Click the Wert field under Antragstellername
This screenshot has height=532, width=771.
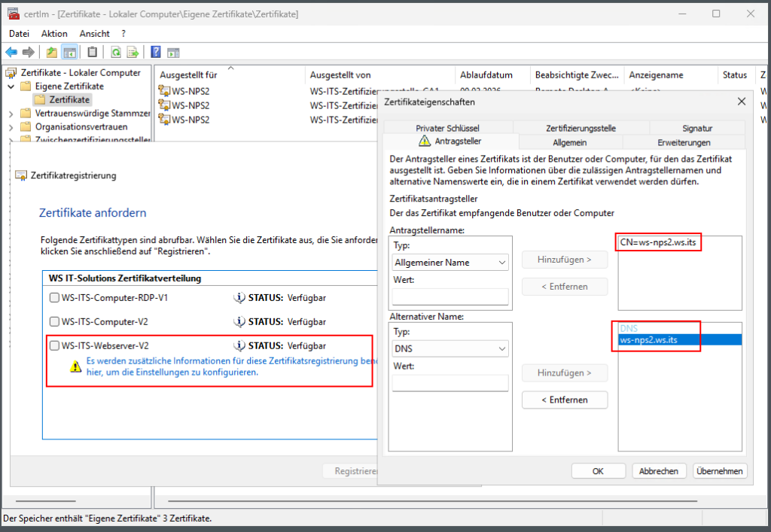450,296
